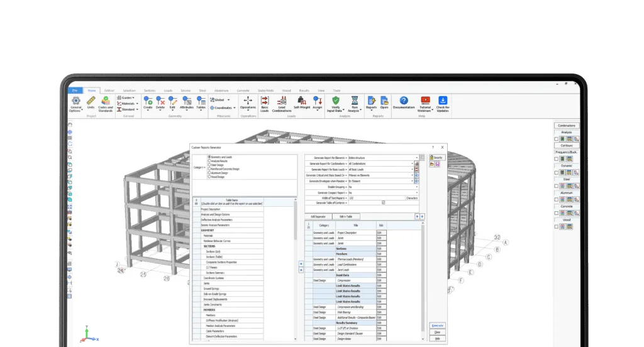
Task: Open the File menu tab
Action: point(75,91)
